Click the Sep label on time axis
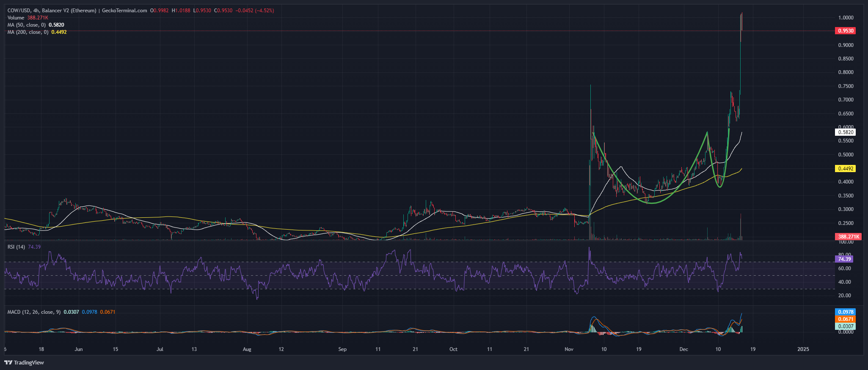This screenshot has height=370, width=868. pyautogui.click(x=342, y=349)
